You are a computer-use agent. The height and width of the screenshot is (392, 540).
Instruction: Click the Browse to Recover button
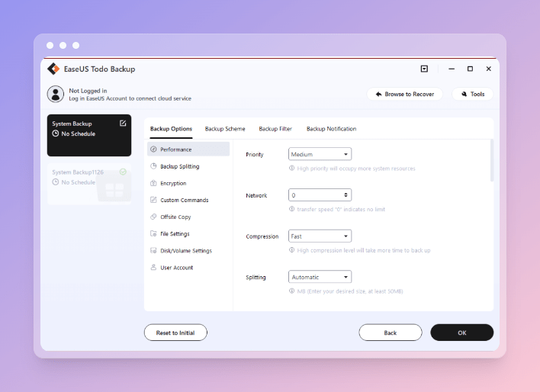(x=405, y=94)
